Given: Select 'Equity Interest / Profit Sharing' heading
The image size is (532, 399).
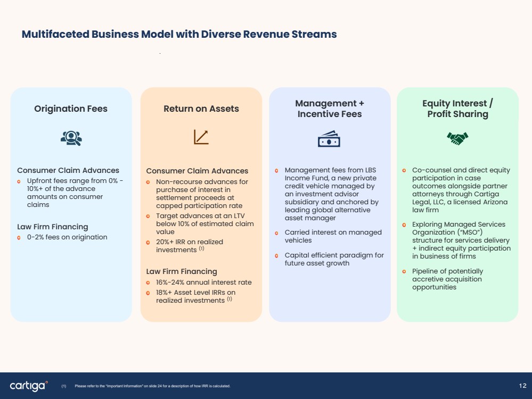Looking at the screenshot, I should pos(457,109).
